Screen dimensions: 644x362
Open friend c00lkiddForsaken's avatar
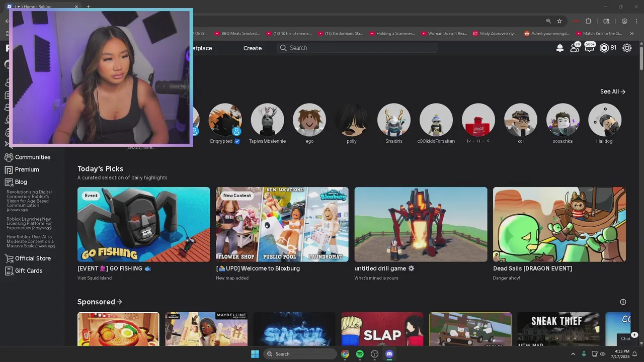tap(436, 120)
